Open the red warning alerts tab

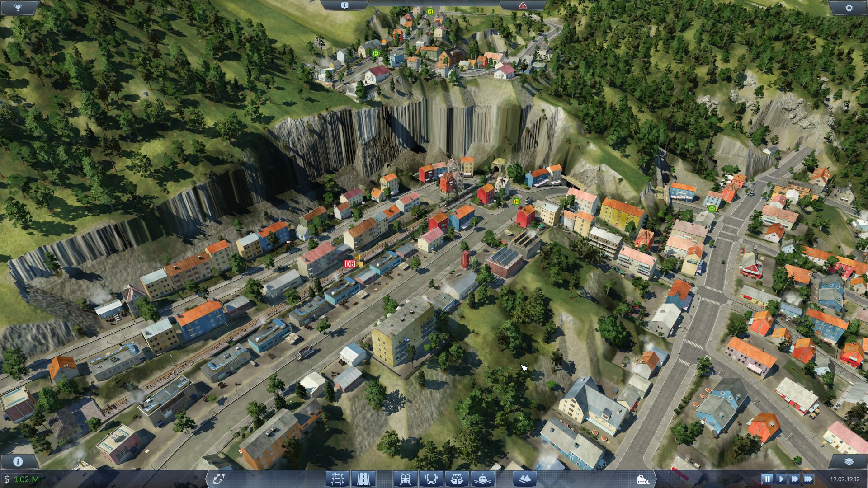pyautogui.click(x=523, y=5)
